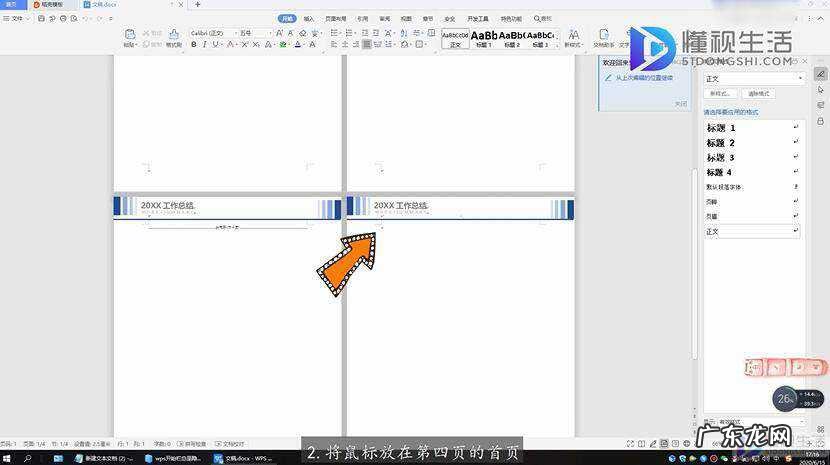Click the 清除格式 button in styles pane
The image size is (830, 465).
pos(760,93)
